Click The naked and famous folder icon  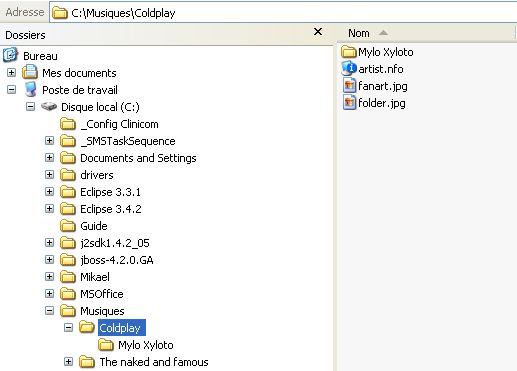(x=87, y=362)
